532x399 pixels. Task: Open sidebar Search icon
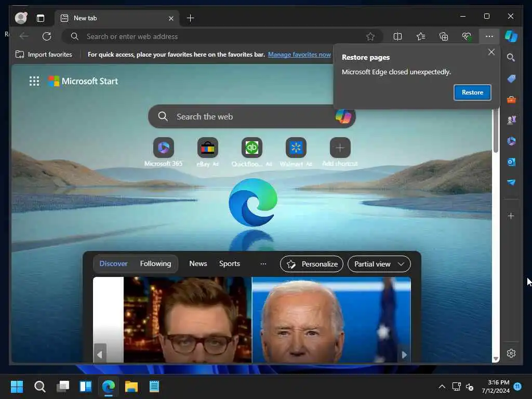pos(511,58)
